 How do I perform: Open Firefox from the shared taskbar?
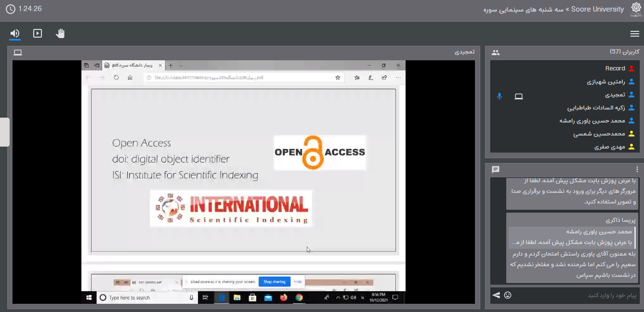tap(284, 298)
